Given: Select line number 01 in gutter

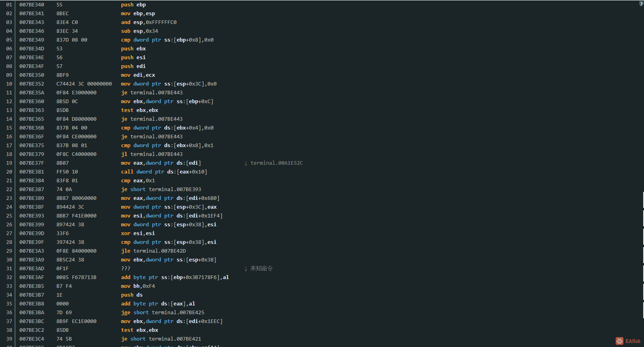Looking at the screenshot, I should coord(9,5).
